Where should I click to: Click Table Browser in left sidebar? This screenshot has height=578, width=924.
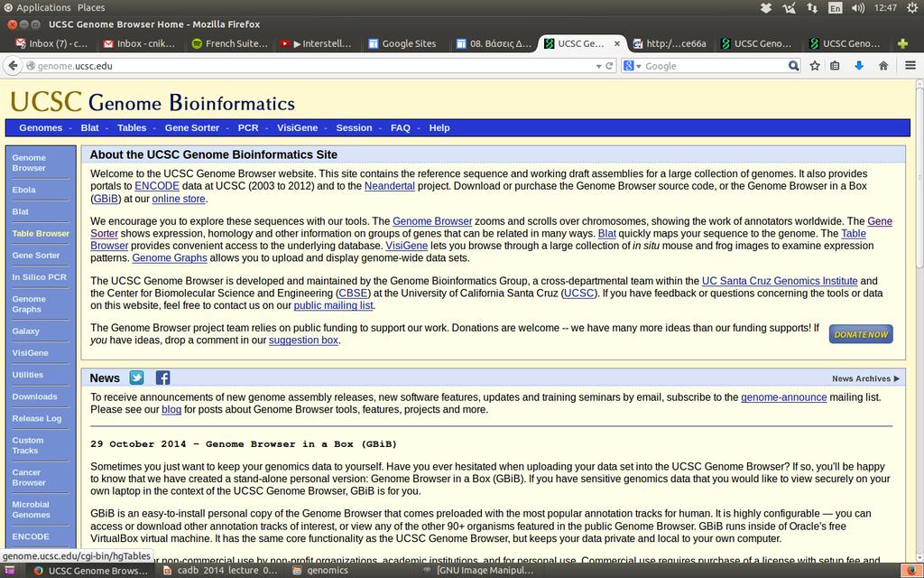point(41,234)
